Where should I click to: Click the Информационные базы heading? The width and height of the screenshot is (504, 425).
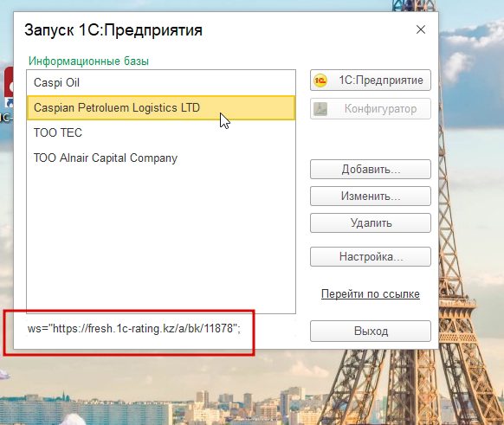(x=88, y=61)
